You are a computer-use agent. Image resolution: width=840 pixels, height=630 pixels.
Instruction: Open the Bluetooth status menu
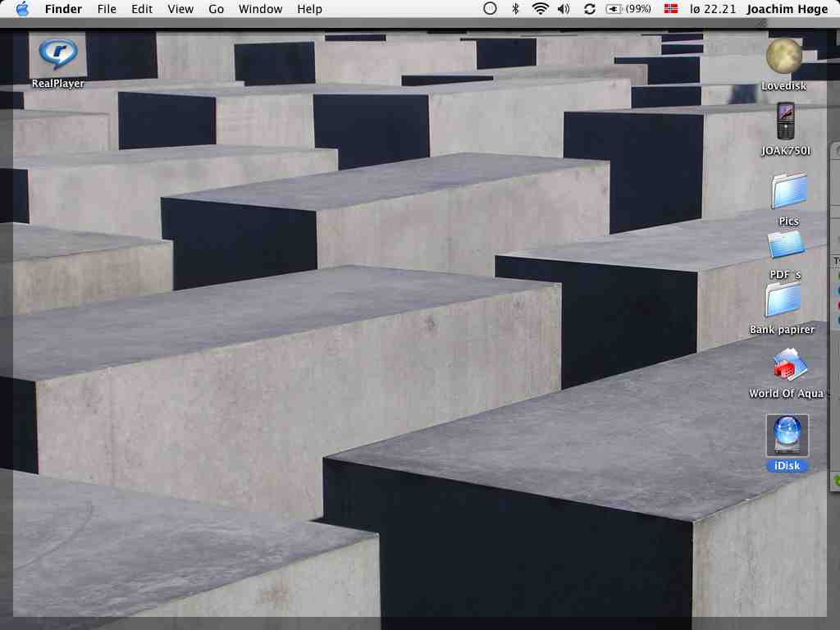pyautogui.click(x=515, y=8)
